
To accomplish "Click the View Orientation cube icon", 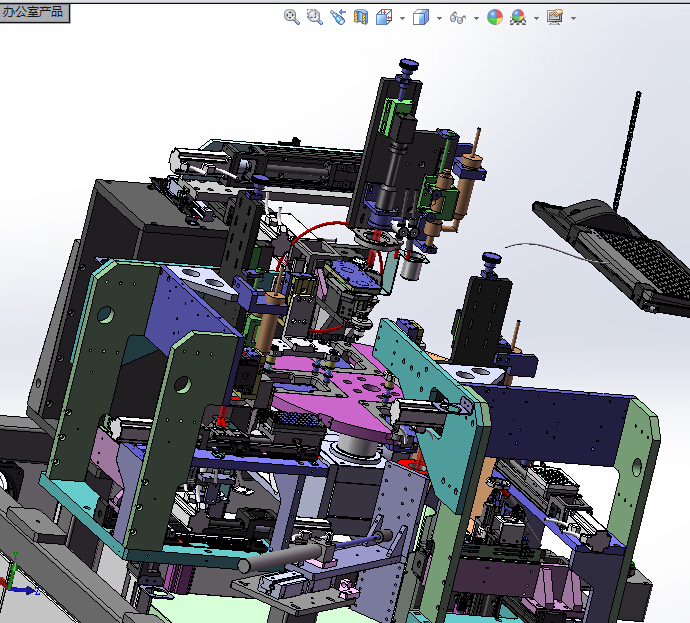I will pos(383,17).
